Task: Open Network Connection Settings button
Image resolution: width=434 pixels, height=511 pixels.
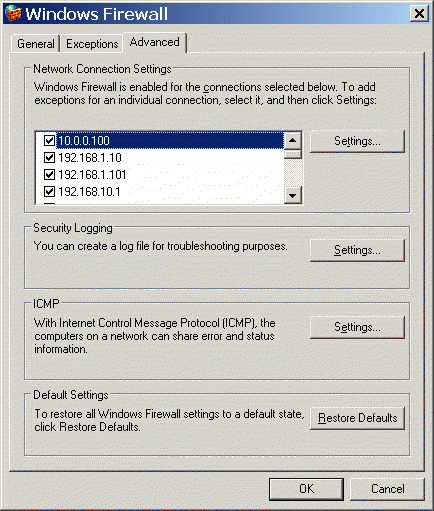Action: (x=357, y=141)
